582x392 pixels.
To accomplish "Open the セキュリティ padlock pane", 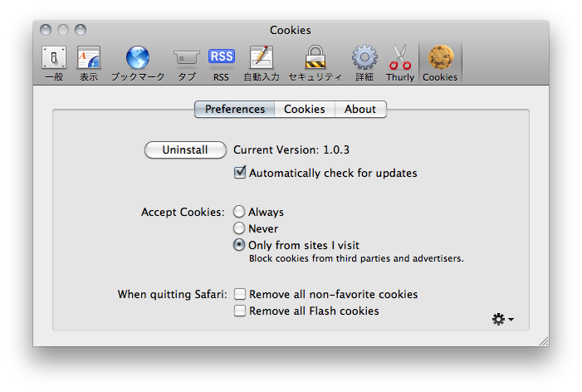I will point(315,63).
